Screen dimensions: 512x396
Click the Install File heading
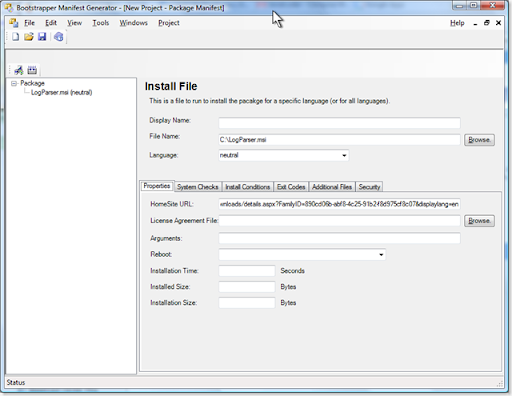click(x=171, y=86)
